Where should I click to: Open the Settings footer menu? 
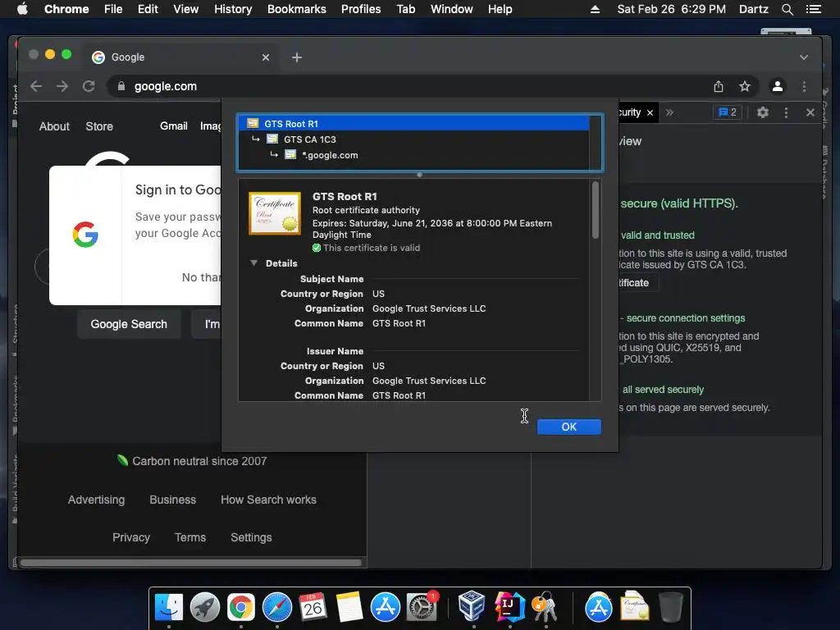[x=251, y=537]
